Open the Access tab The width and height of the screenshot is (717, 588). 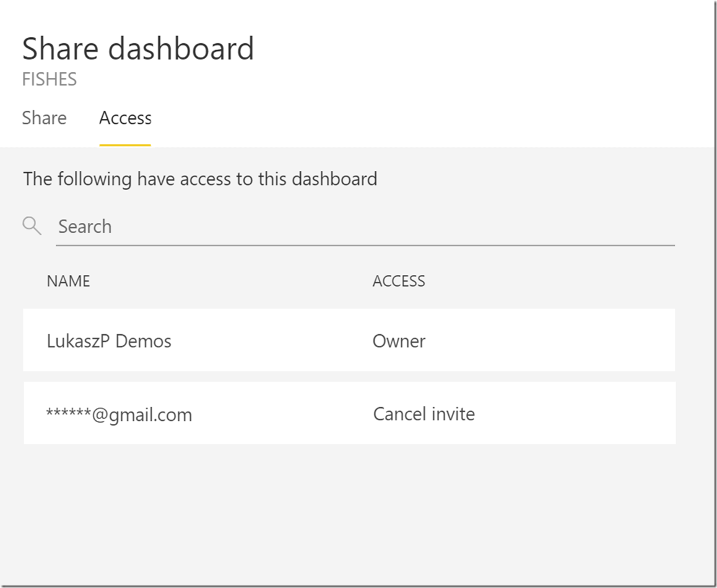pyautogui.click(x=125, y=118)
